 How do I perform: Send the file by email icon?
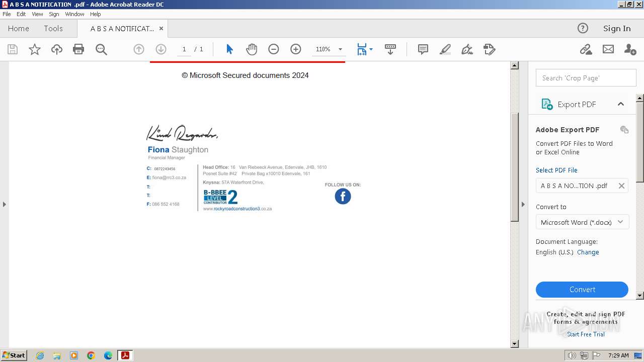(x=608, y=49)
